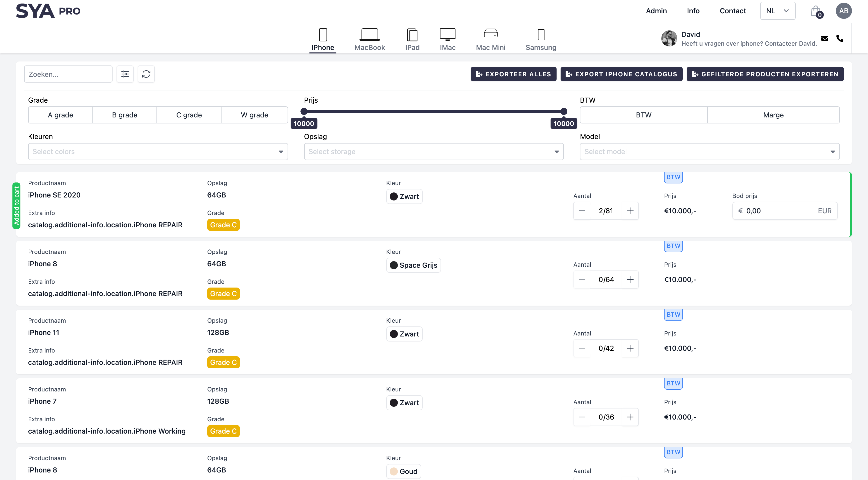Click the Exporteer Alles button
The height and width of the screenshot is (480, 868).
[x=513, y=74]
